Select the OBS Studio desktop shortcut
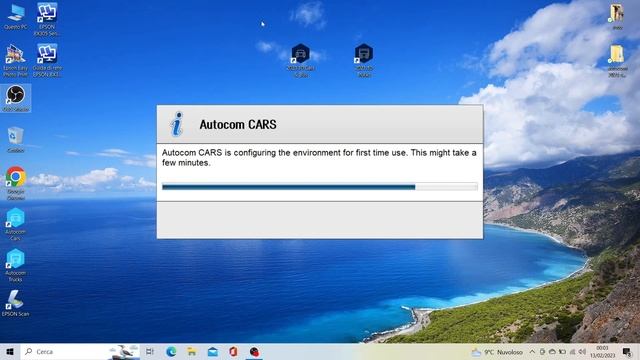 click(x=16, y=98)
